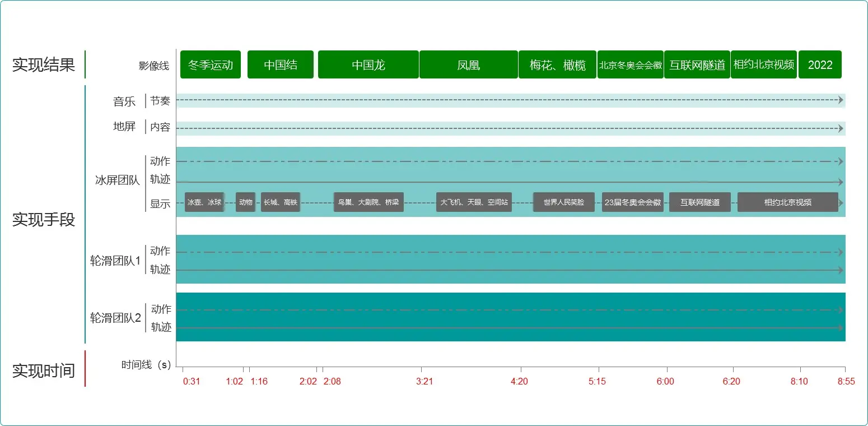Viewport: 868px width, 426px height.
Task: Select the 8:10 time label
Action: pyautogui.click(x=799, y=381)
